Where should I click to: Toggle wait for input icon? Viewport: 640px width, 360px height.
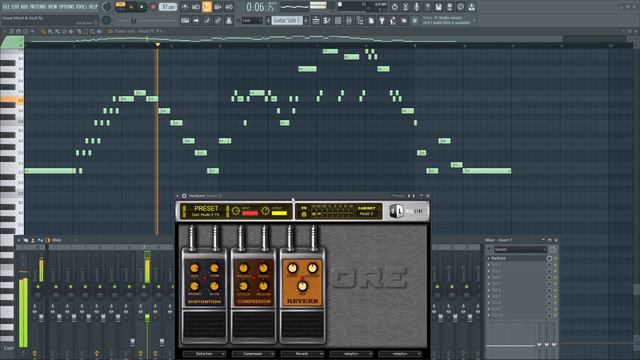pyautogui.click(x=196, y=7)
